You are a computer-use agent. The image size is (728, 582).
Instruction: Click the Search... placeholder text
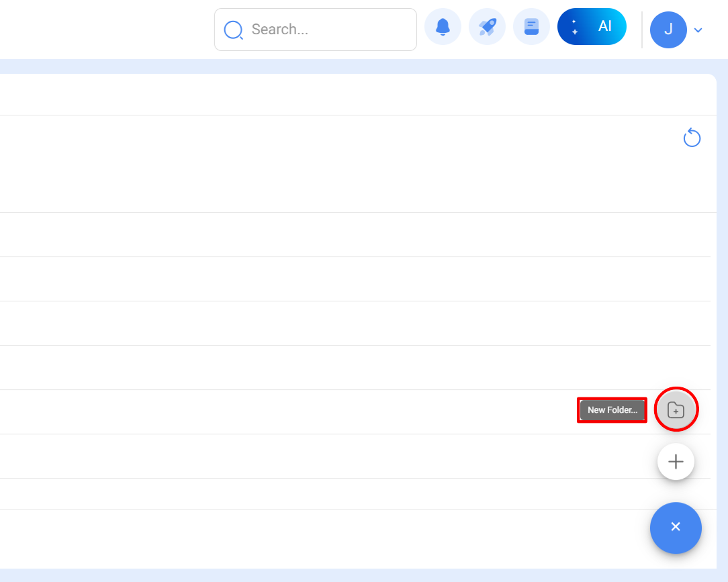pyautogui.click(x=279, y=30)
